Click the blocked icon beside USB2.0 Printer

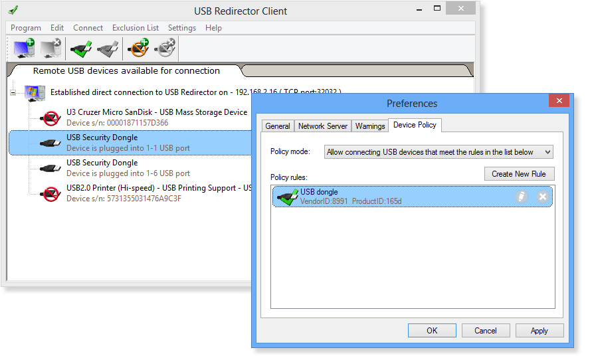point(51,194)
